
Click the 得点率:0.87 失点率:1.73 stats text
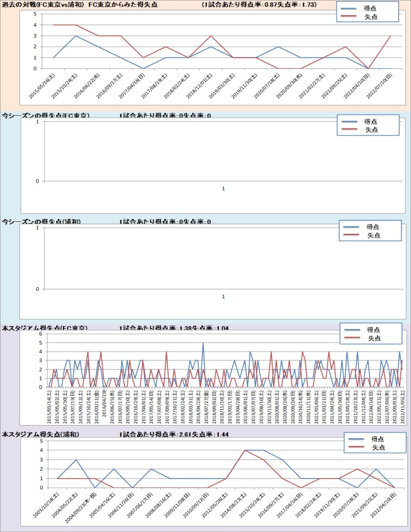point(259,5)
